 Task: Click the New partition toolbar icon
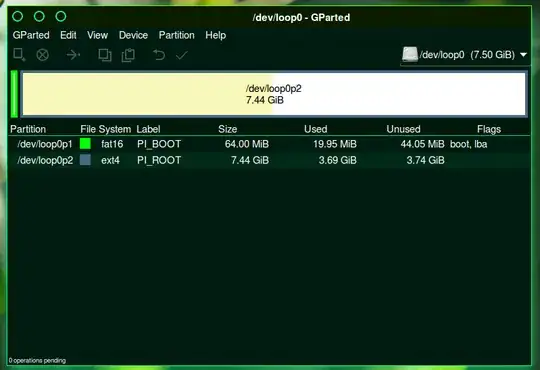[x=19, y=55]
